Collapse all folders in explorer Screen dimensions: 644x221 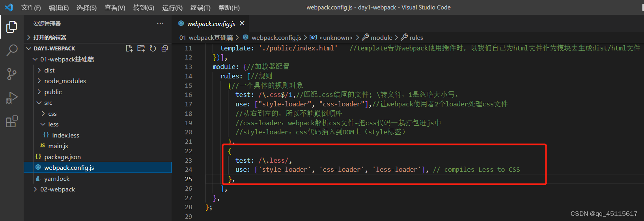click(164, 48)
